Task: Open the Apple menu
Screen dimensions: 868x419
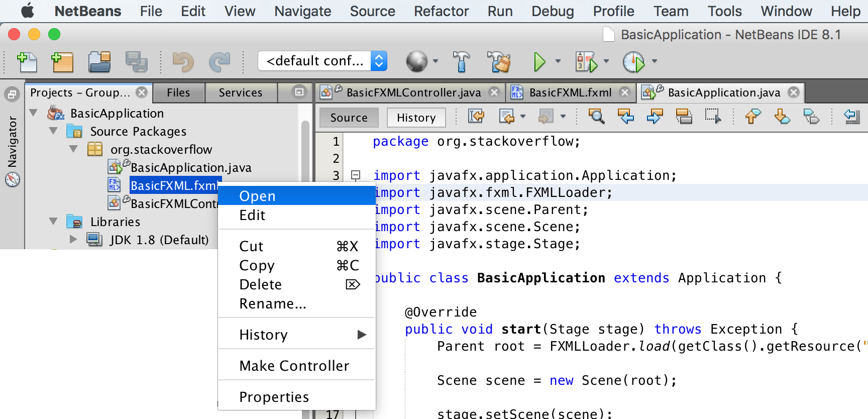Action: [28, 11]
